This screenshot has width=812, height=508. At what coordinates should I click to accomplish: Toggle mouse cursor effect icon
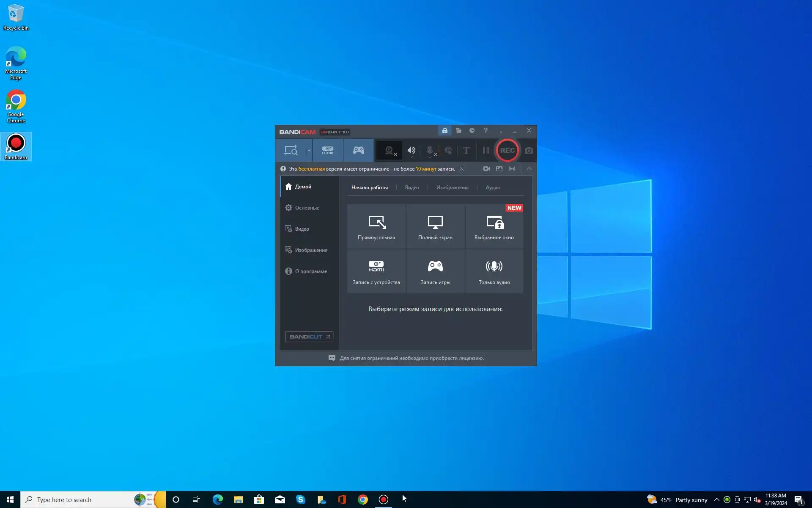(x=448, y=150)
